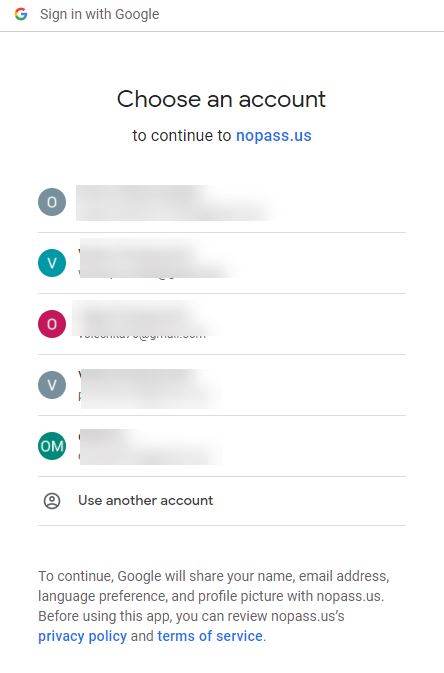
Task: Click the person icon for another account
Action: [52, 501]
